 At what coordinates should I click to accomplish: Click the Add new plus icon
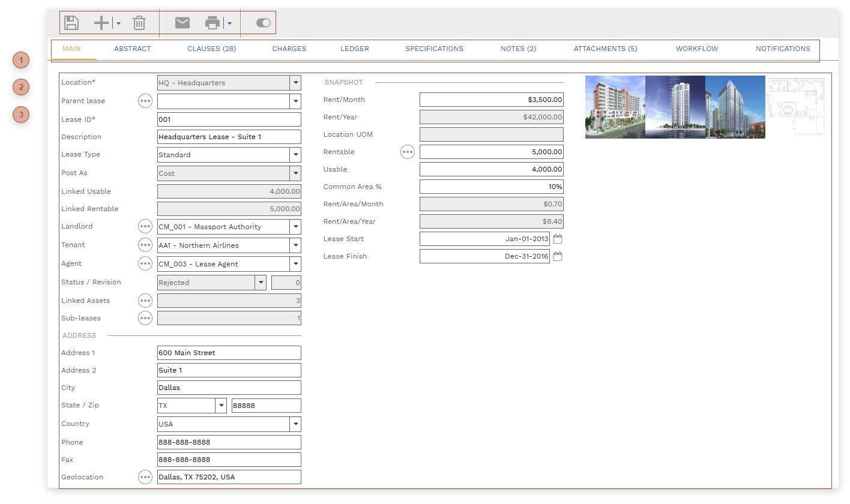click(101, 23)
